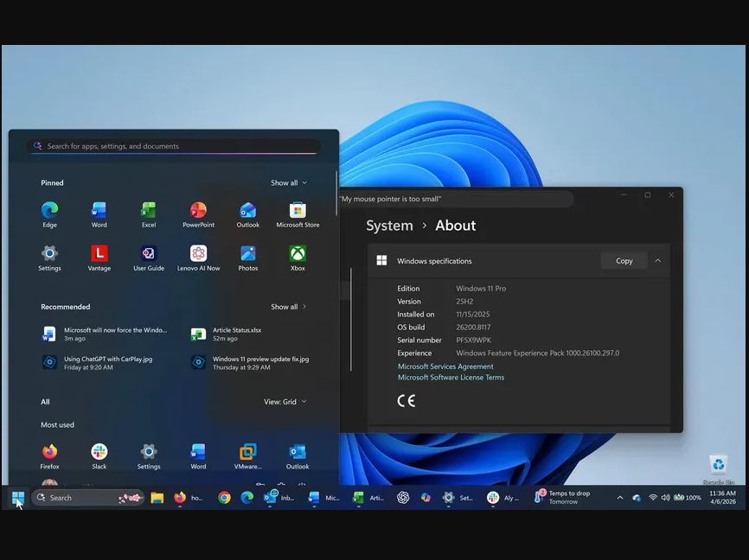This screenshot has width=749, height=560.
Task: Switch to the Excel Article taskbar button
Action: [x=368, y=498]
